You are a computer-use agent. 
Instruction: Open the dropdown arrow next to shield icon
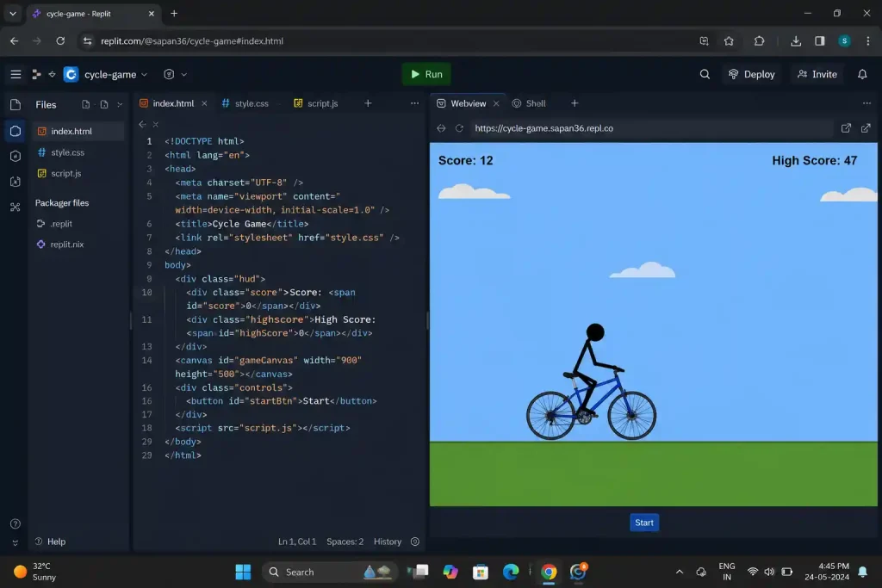point(184,74)
